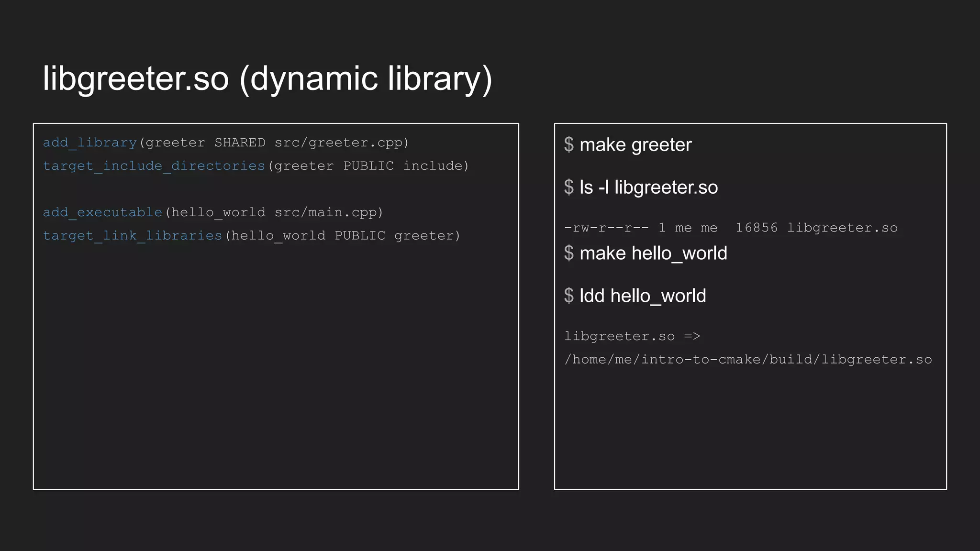Click the target_link_libraries keyword
Image resolution: width=980 pixels, height=551 pixels.
pos(133,235)
